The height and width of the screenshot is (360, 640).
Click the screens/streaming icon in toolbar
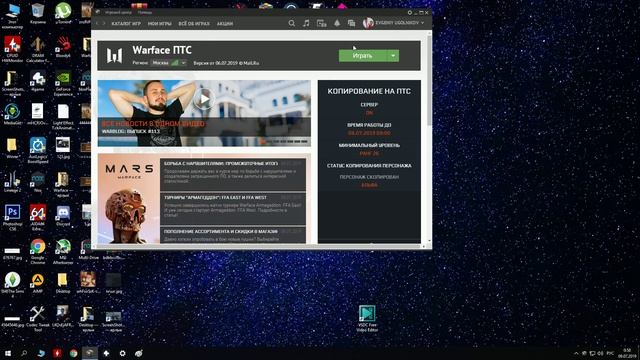(x=322, y=23)
